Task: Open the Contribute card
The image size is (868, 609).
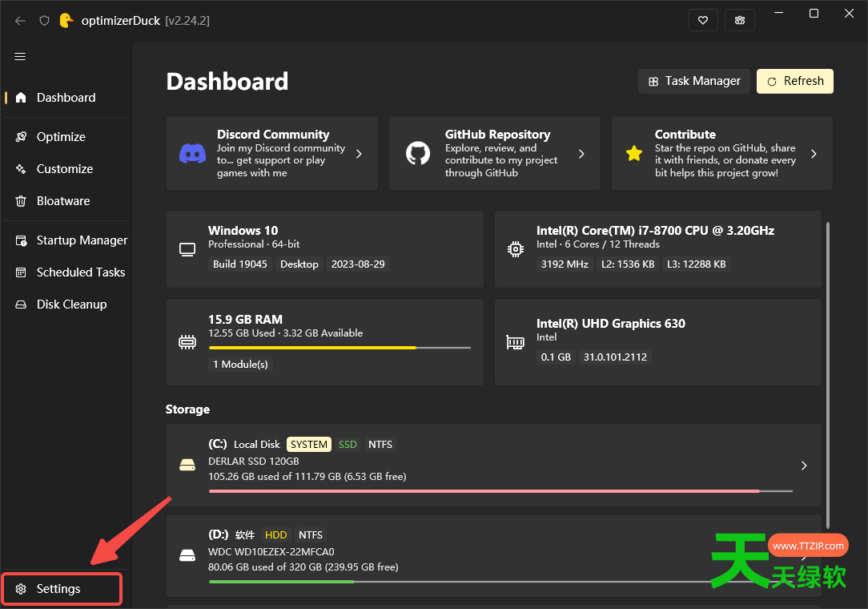Action: tap(721, 153)
